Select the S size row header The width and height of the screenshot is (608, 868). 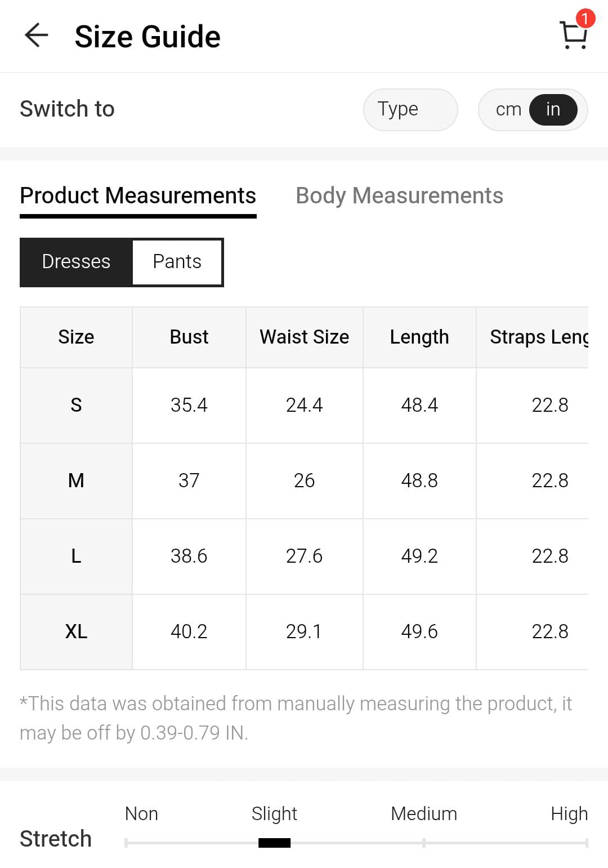(77, 405)
